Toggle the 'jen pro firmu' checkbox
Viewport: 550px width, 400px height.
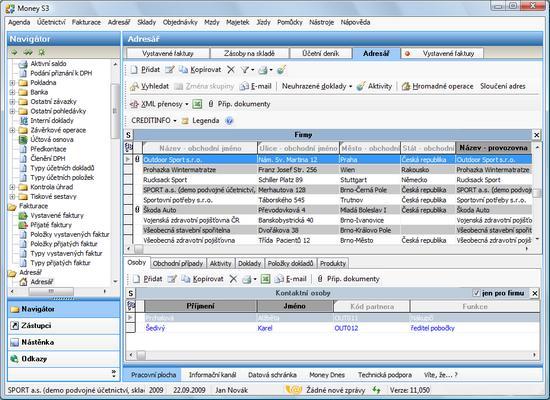476,293
